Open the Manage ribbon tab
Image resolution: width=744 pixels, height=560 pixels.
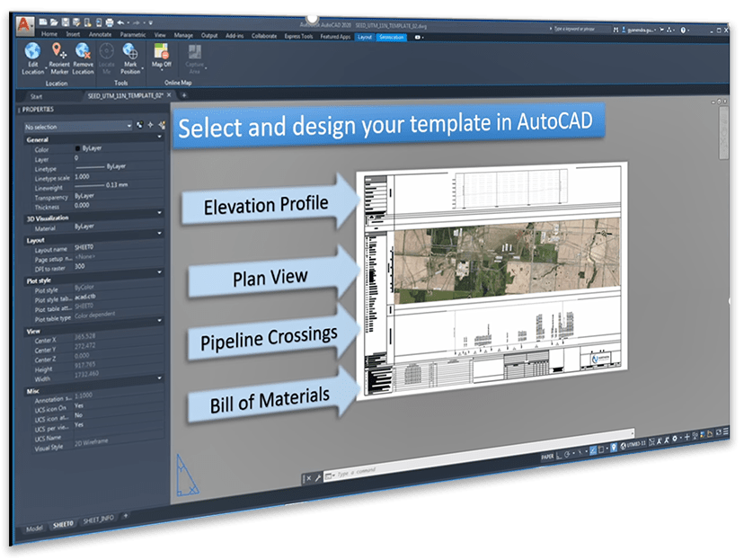183,35
